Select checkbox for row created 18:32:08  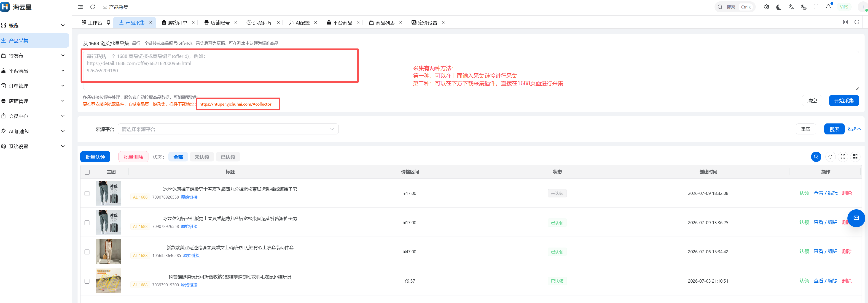click(x=87, y=193)
